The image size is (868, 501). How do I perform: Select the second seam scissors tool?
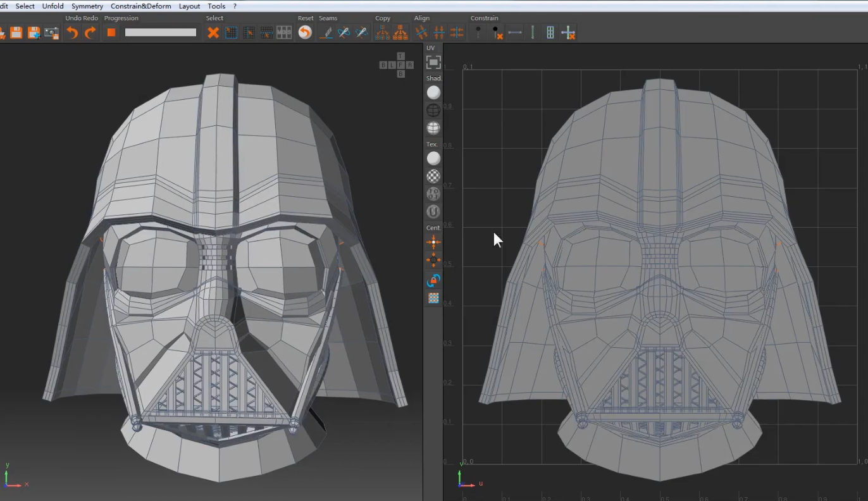(361, 32)
